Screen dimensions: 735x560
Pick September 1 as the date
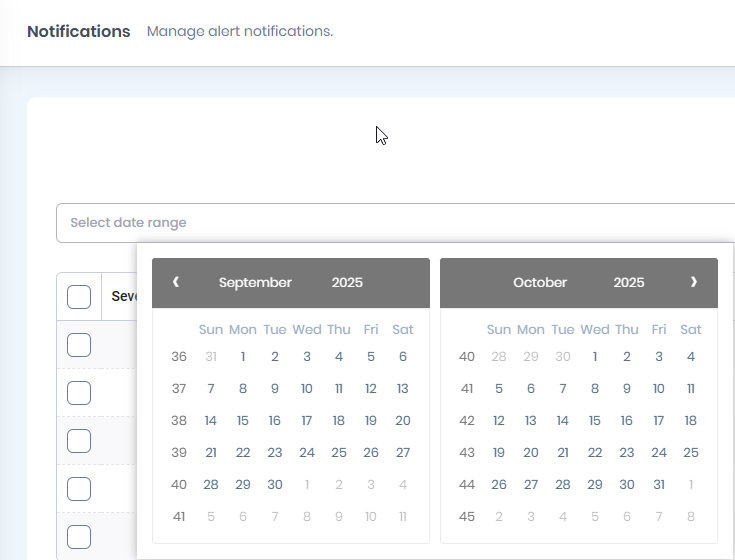point(243,357)
